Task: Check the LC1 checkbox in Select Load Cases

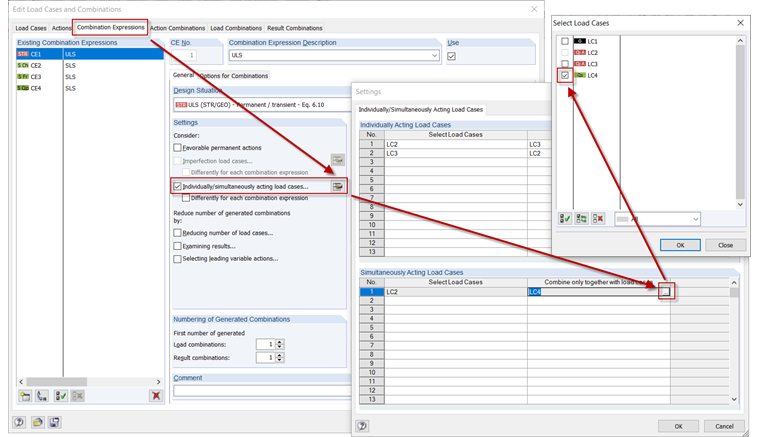Action: tap(565, 41)
